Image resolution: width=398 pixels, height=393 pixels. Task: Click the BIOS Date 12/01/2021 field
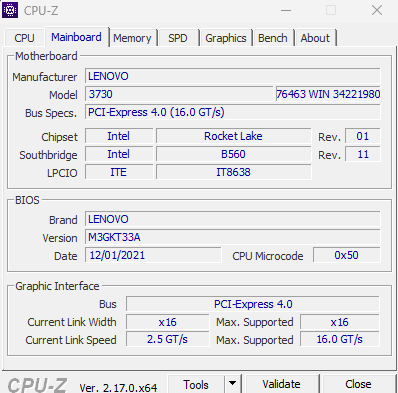tap(153, 255)
